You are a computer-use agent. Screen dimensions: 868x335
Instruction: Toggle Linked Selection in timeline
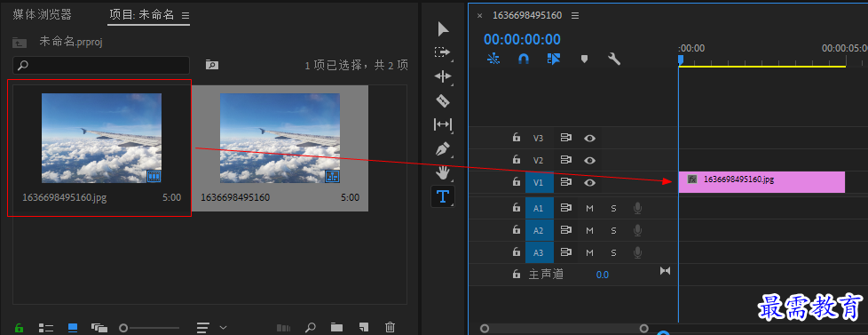click(554, 59)
